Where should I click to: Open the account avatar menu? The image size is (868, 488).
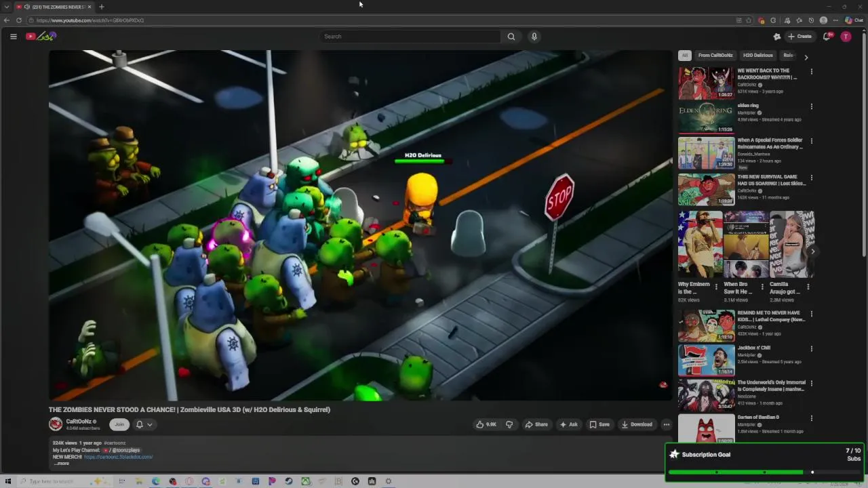846,37
